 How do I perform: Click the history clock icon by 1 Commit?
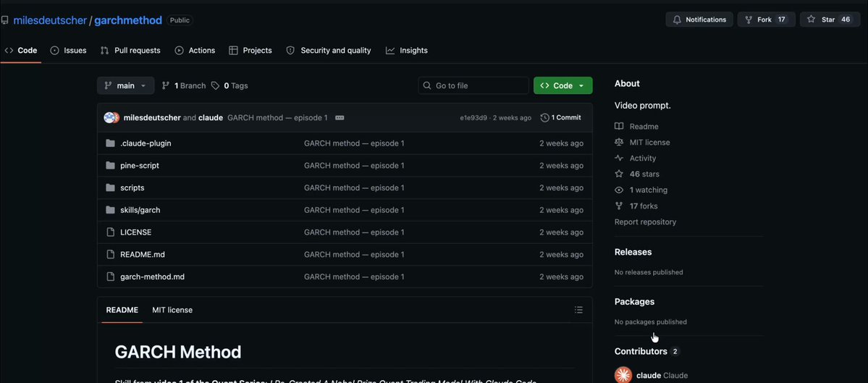click(x=544, y=118)
